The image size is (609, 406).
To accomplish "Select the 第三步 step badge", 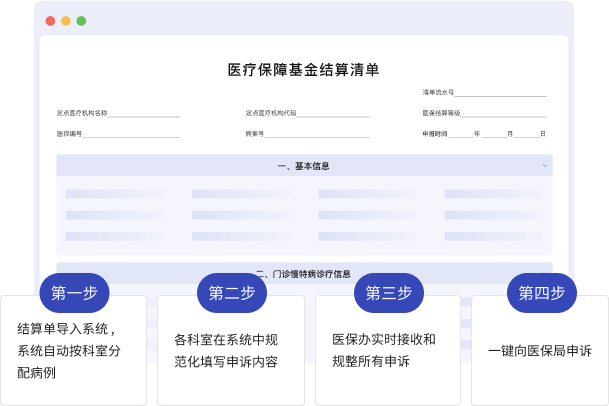I will pyautogui.click(x=388, y=293).
